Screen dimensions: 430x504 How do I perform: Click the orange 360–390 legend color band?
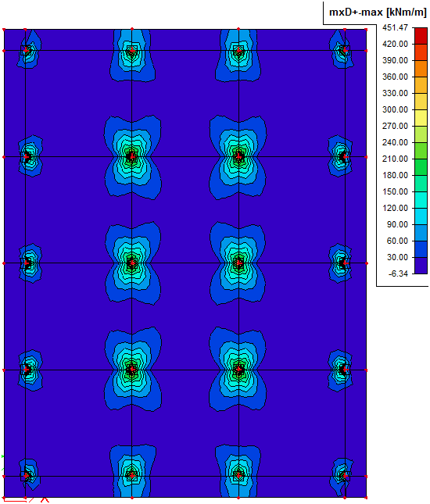point(421,69)
